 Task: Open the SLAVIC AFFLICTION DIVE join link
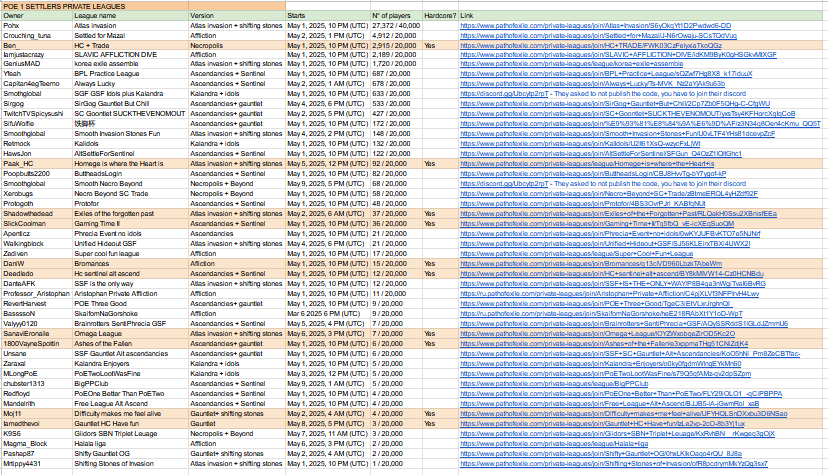tap(618, 54)
